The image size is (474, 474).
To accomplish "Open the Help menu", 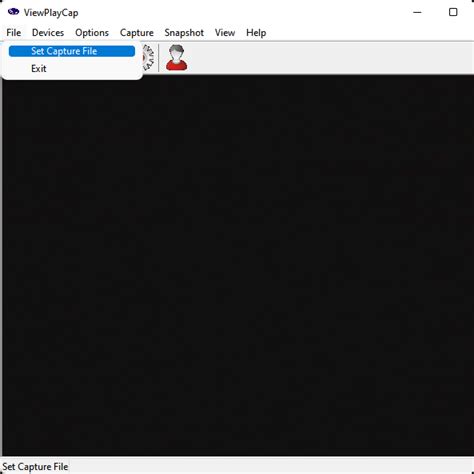I will pos(256,33).
